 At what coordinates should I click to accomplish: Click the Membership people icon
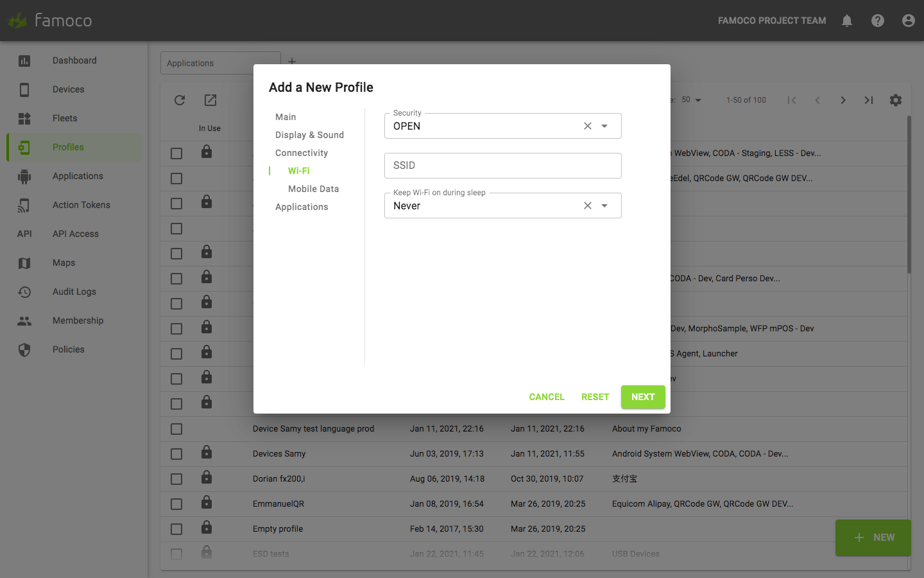24,321
